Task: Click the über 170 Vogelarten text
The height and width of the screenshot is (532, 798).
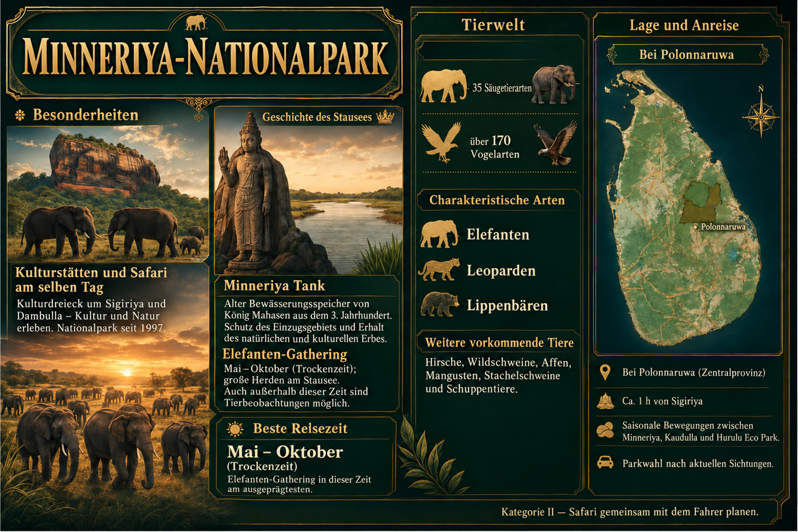Action: point(494,148)
